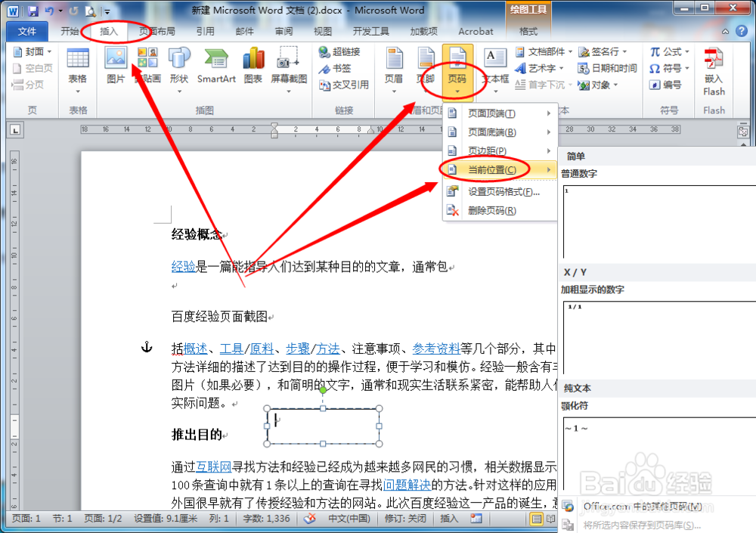Open the File tab
This screenshot has height=533, width=756.
tap(27, 31)
